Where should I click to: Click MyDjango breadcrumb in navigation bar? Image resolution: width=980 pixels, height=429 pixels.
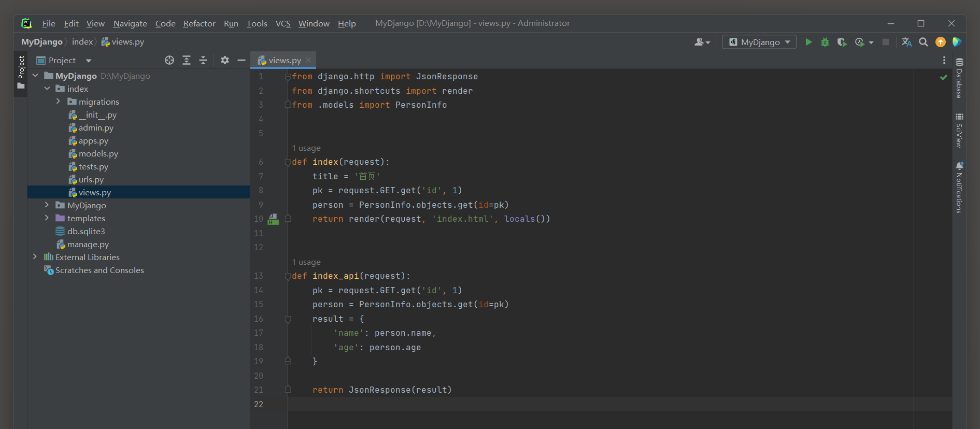(42, 42)
